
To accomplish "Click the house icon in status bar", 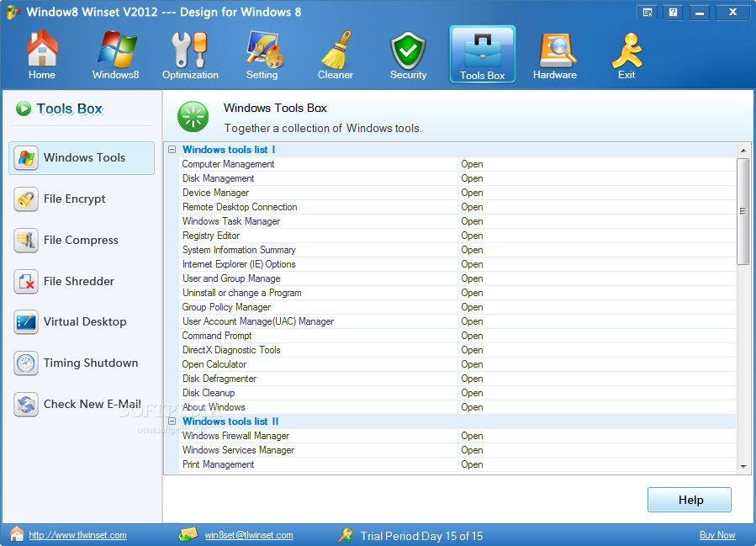I will (17, 534).
